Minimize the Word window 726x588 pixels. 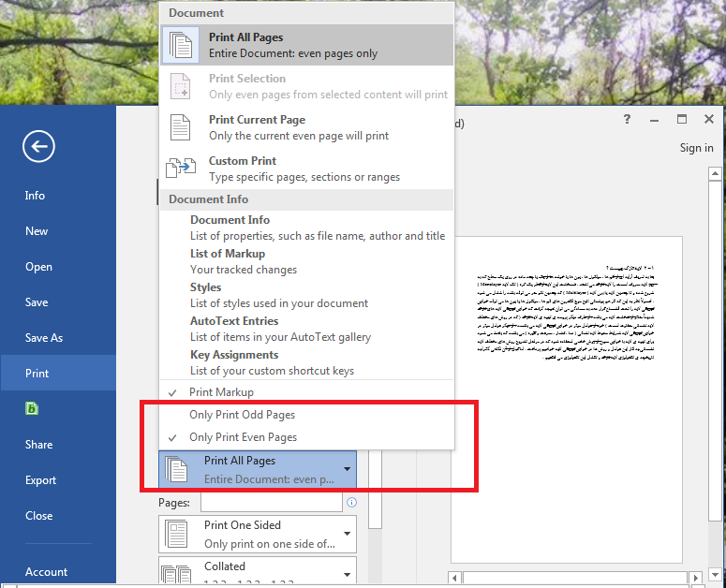click(654, 119)
